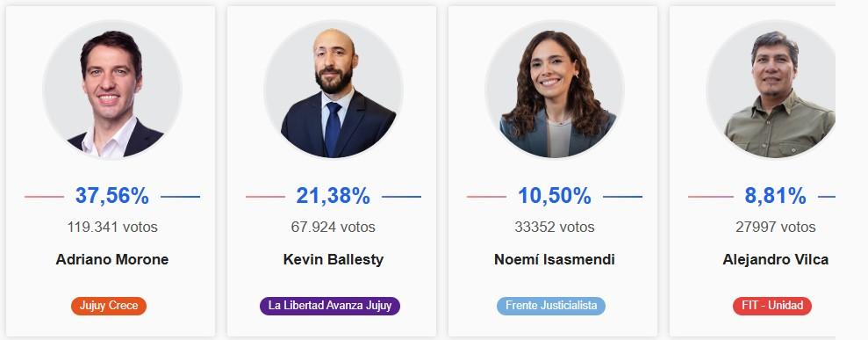Click the Jujuy Crece party badge
This screenshot has height=340, width=868.
(109, 306)
